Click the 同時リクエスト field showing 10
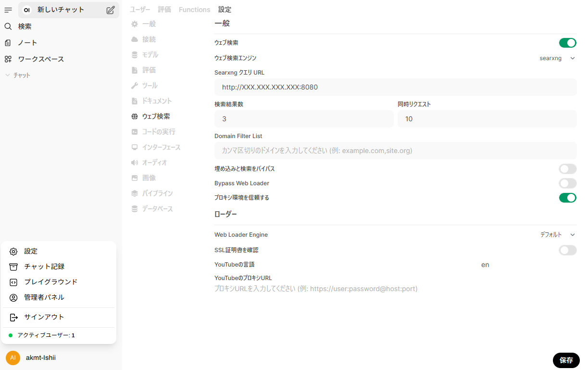 [487, 119]
